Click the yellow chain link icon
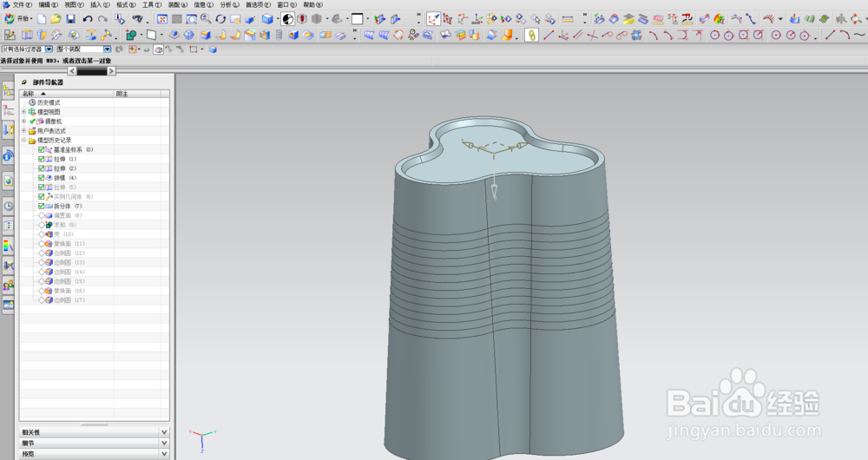This screenshot has height=460, width=868. [x=531, y=35]
